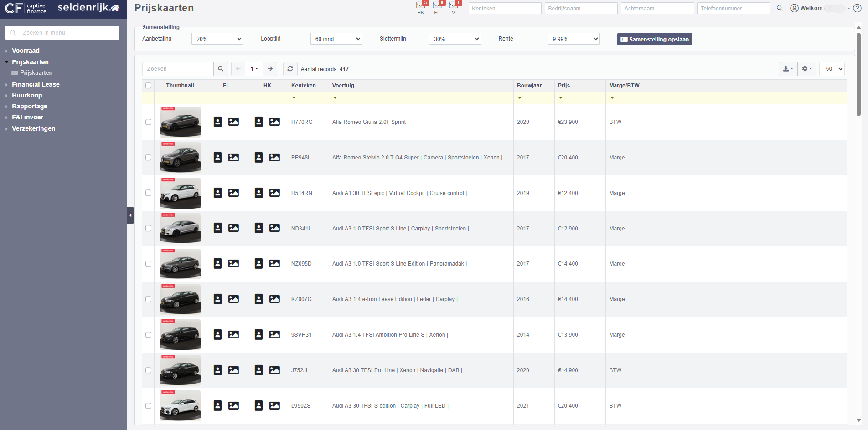The height and width of the screenshot is (430, 868).
Task: Open the Voertuig column filter arrow
Action: pyautogui.click(x=335, y=98)
